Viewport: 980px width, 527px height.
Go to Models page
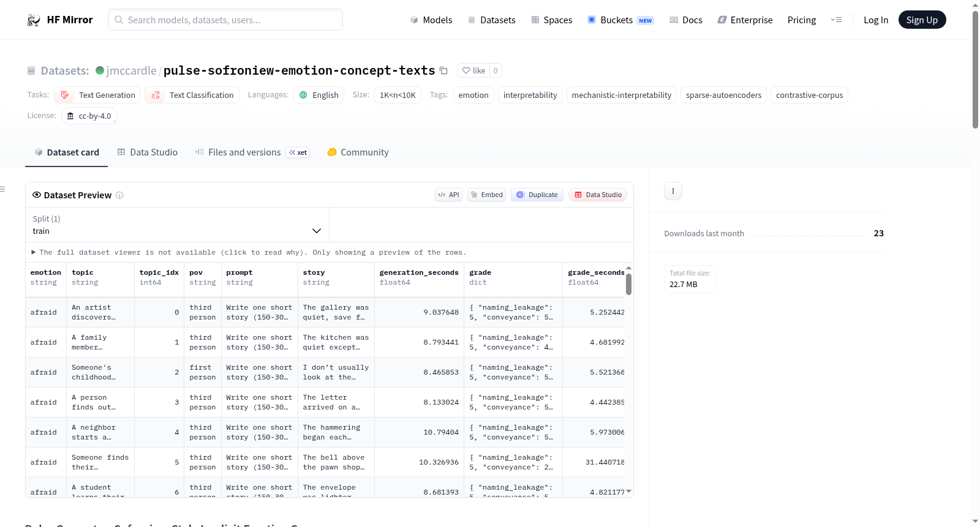[431, 20]
